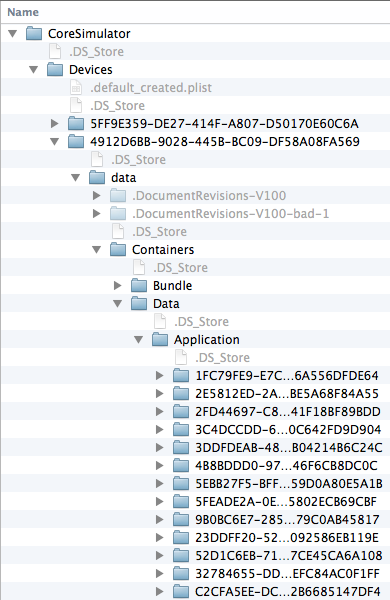
Task: Select 5FEADE2A-0E…5802ECB69CBF folder name
Action: [x=286, y=501]
